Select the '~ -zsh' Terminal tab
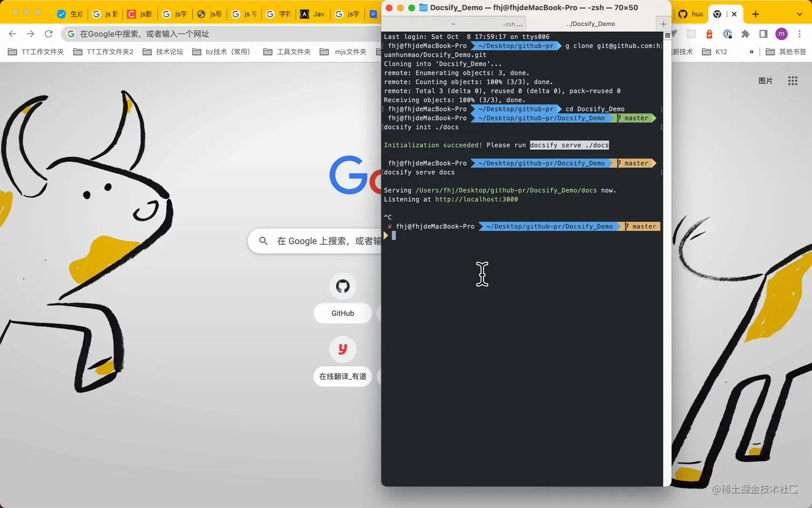The image size is (812, 508). pyautogui.click(x=454, y=24)
